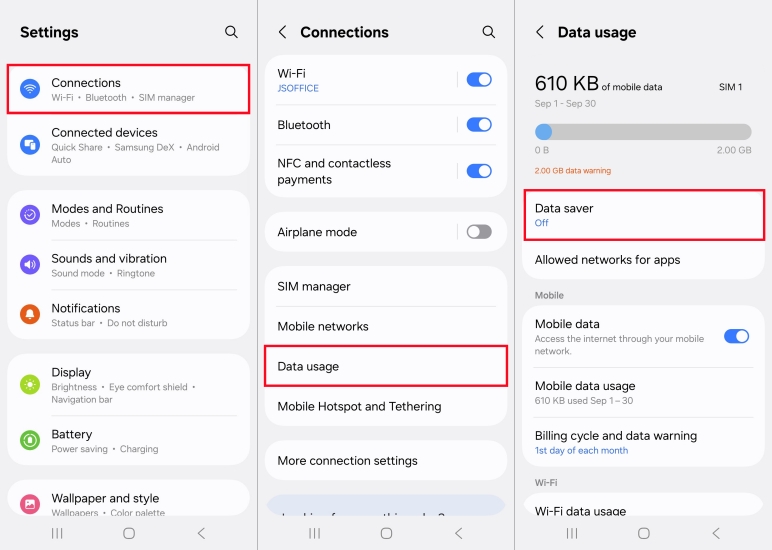Turn off the Wi-Fi switch
Image resolution: width=772 pixels, height=550 pixels.
[479, 80]
